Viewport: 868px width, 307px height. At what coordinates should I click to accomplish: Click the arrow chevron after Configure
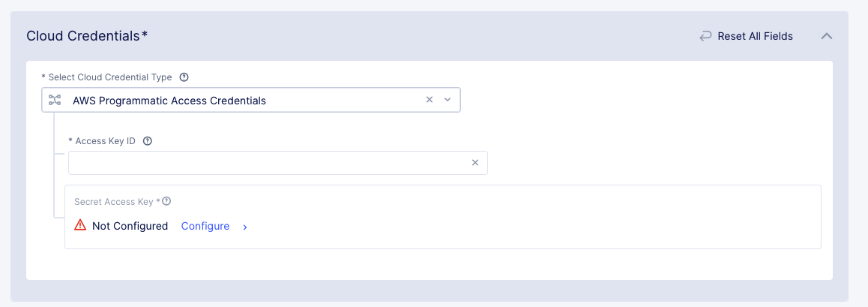click(245, 227)
